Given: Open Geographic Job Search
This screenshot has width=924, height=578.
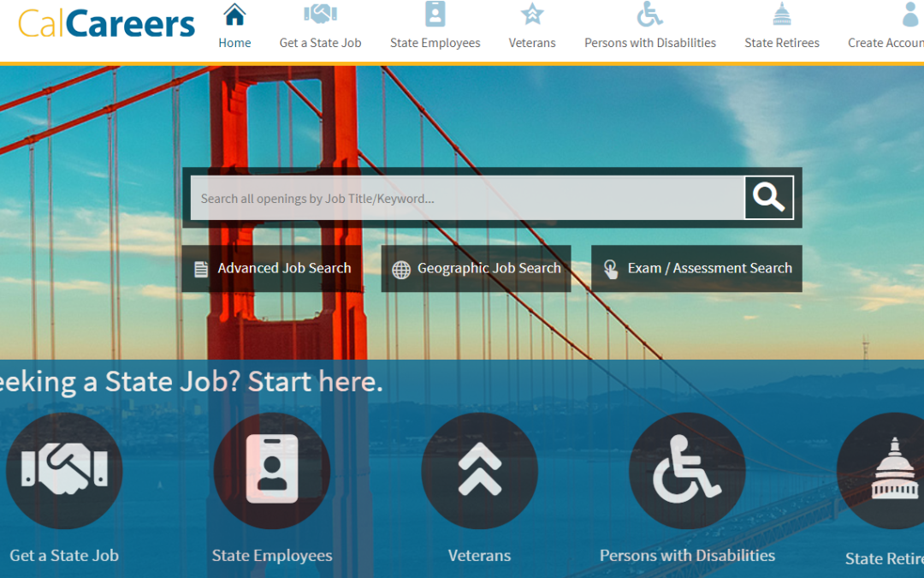Looking at the screenshot, I should pyautogui.click(x=477, y=268).
